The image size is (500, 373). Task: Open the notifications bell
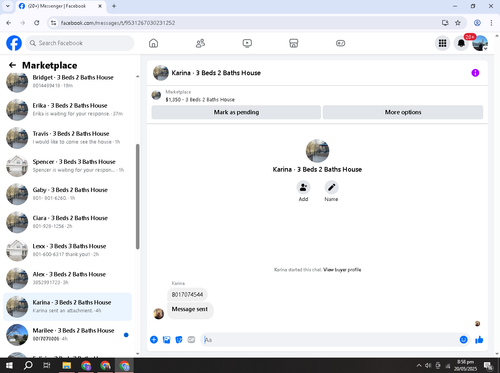point(461,43)
